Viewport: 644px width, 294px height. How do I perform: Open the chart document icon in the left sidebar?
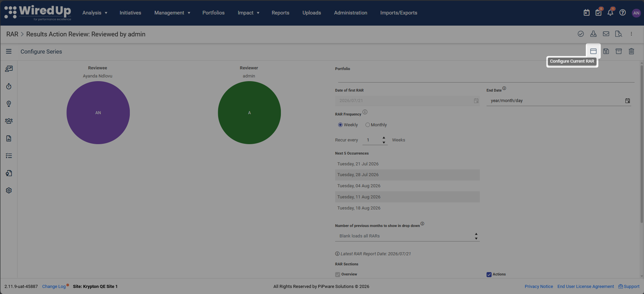9,138
